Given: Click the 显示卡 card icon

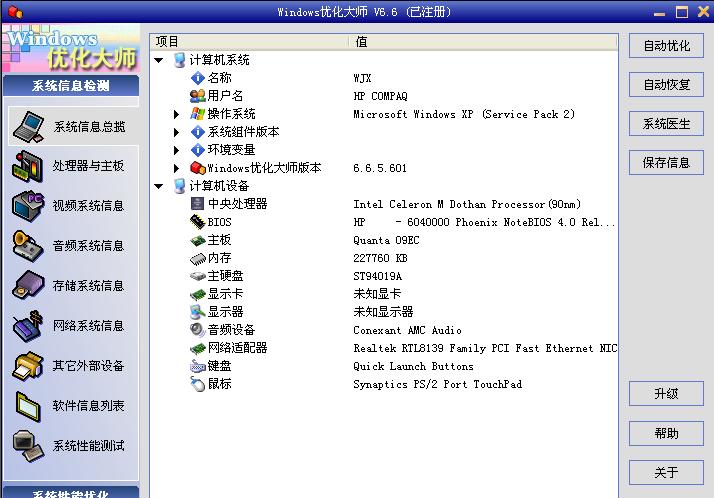Looking at the screenshot, I should (198, 295).
